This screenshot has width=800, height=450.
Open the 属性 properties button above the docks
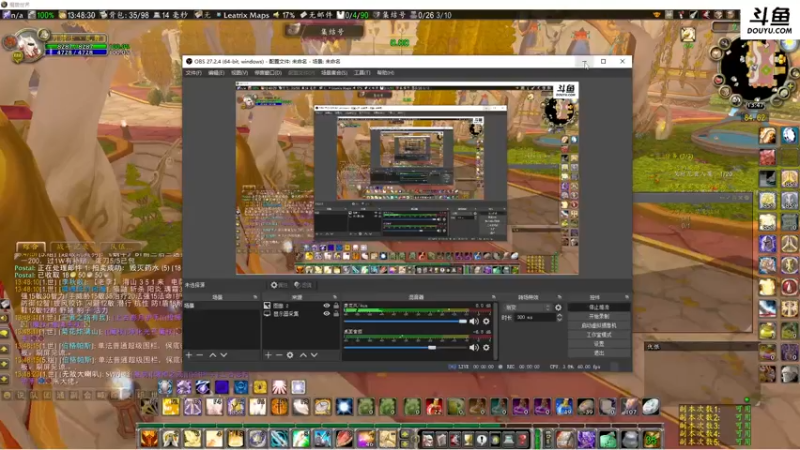click(279, 285)
